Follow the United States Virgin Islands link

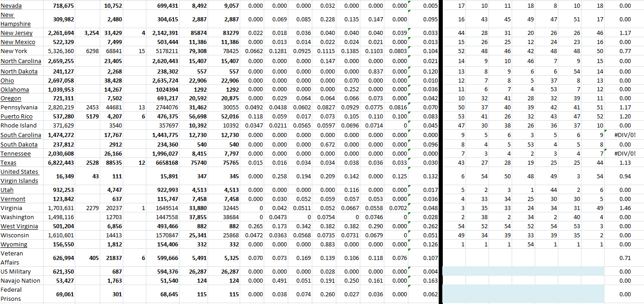19,176
